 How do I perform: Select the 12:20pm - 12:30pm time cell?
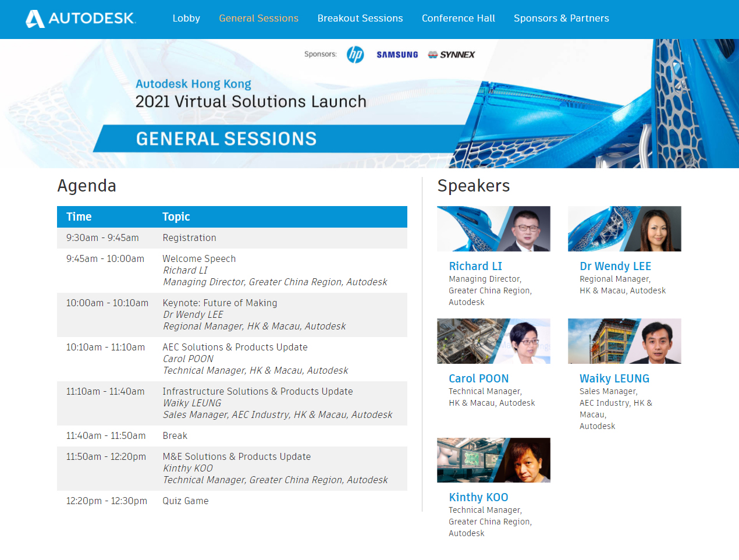point(106,501)
